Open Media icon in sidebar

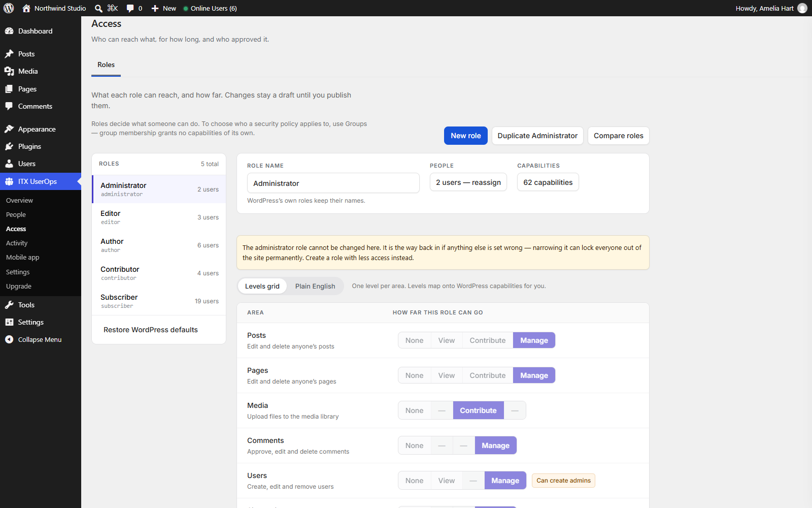coord(9,71)
